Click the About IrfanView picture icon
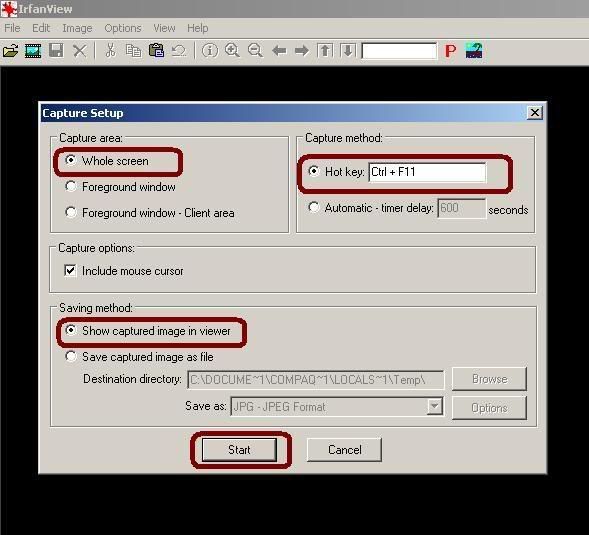This screenshot has height=535, width=589. pyautogui.click(x=474, y=50)
